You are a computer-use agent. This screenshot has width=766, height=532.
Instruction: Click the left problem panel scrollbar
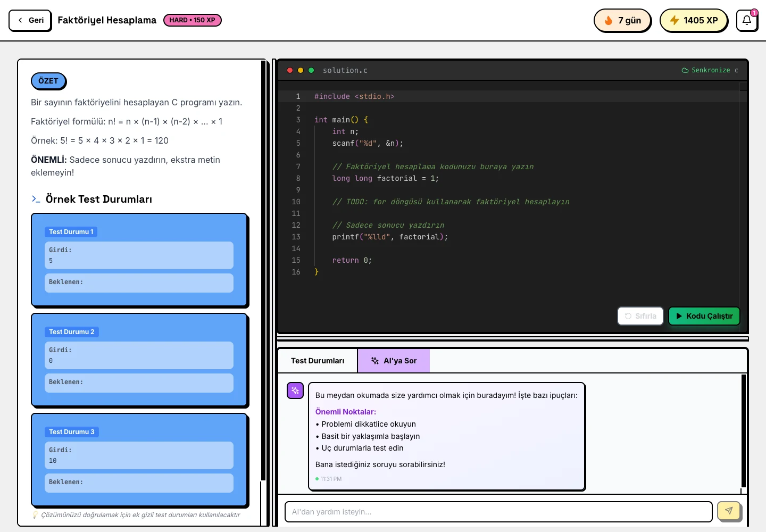(x=263, y=271)
